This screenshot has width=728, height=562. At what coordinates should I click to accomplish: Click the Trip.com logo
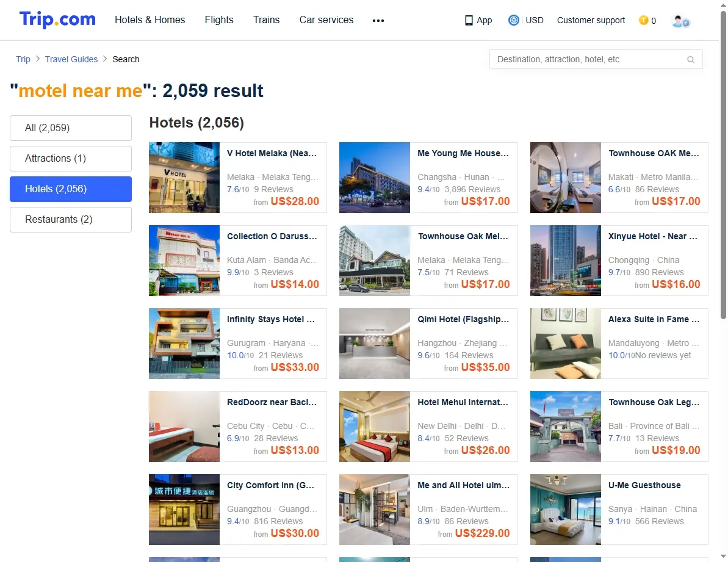57,20
